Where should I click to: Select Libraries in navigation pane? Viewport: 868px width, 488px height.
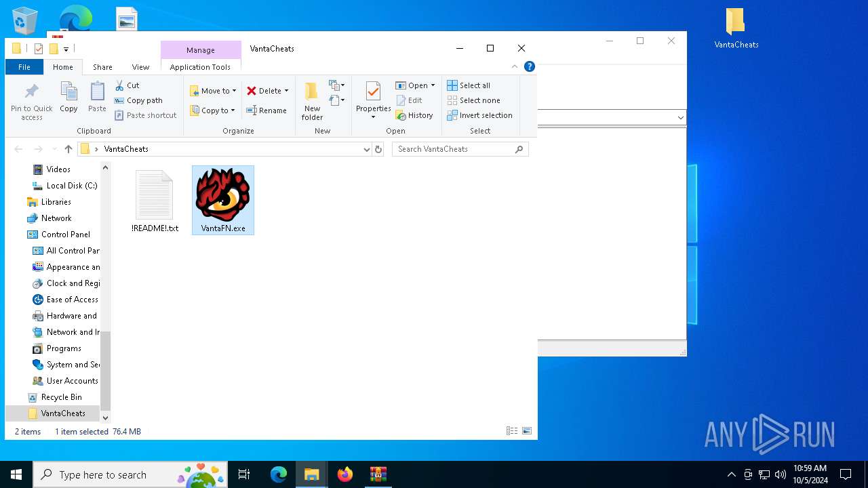coord(56,202)
